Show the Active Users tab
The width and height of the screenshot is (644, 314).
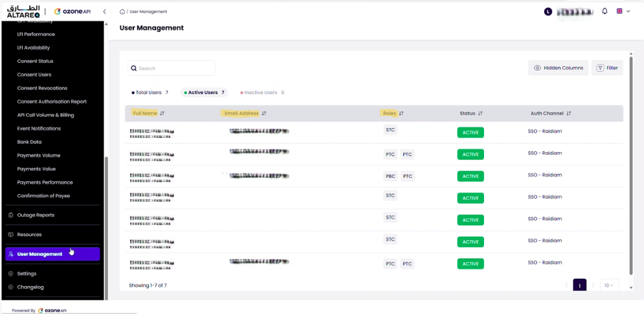[204, 93]
